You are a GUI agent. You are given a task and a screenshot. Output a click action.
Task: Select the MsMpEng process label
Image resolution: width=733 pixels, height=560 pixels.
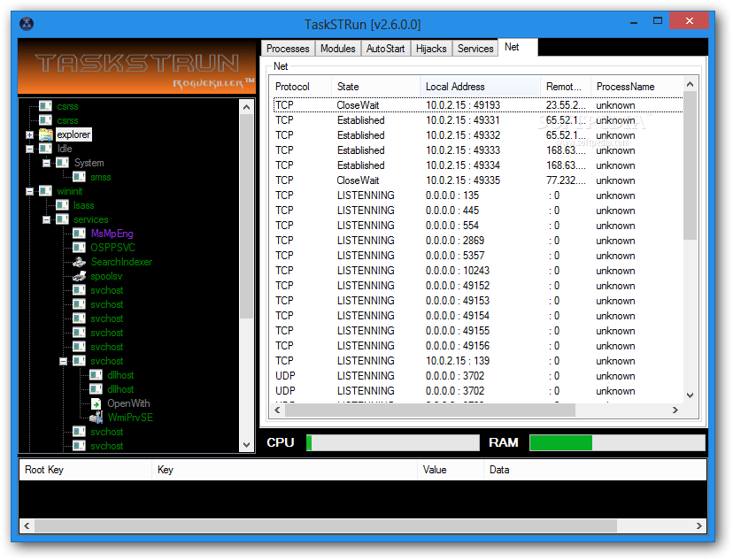pyautogui.click(x=112, y=234)
